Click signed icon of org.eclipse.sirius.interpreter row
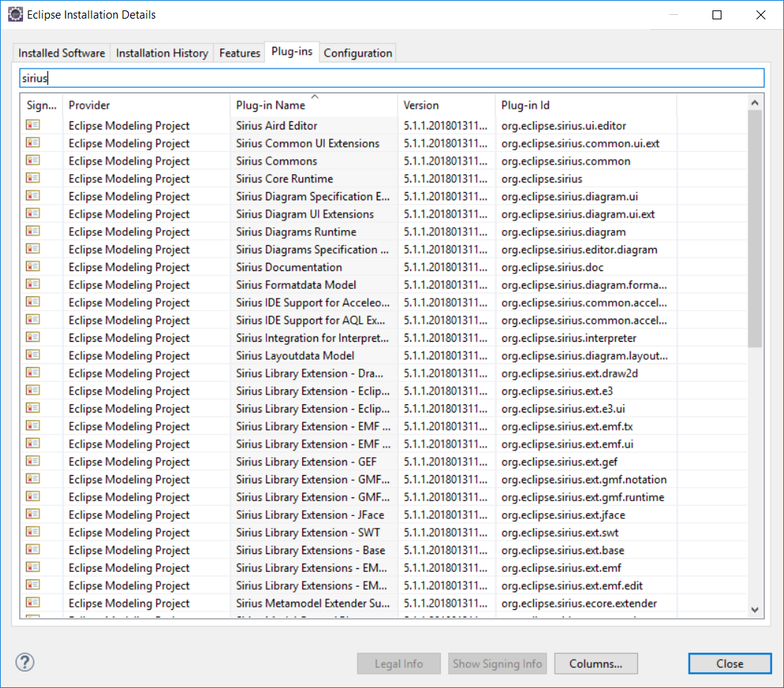Image resolution: width=784 pixels, height=688 pixels. click(33, 337)
